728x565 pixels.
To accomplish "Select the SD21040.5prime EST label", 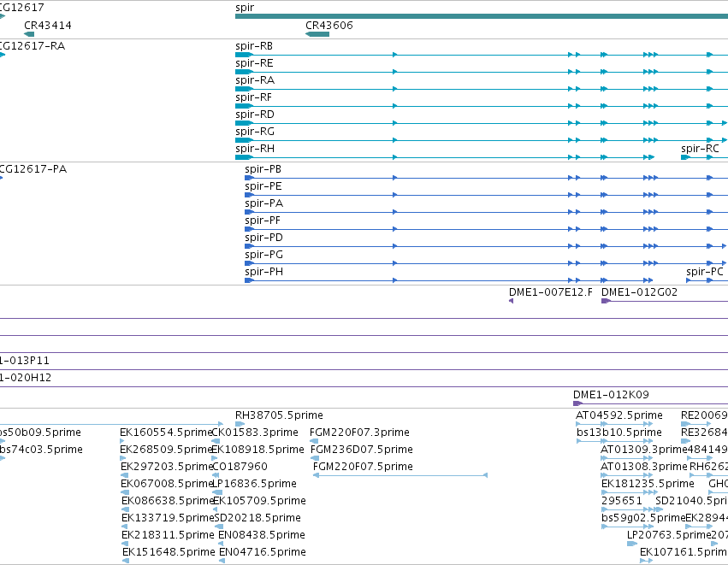I will (x=691, y=501).
